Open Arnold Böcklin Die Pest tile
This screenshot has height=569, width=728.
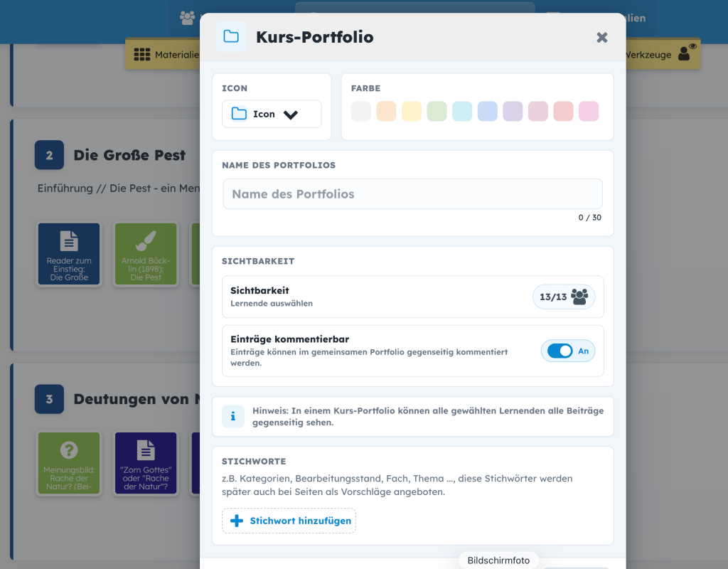[146, 254]
